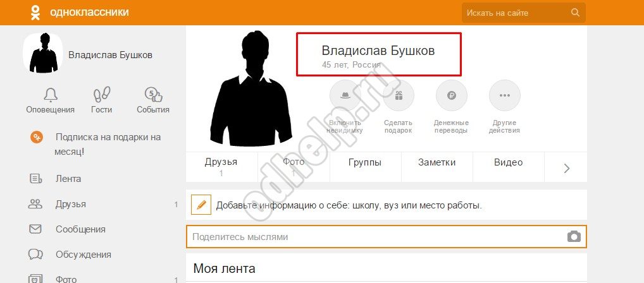Click the Поделитесь мыслями input field

pyautogui.click(x=386, y=237)
